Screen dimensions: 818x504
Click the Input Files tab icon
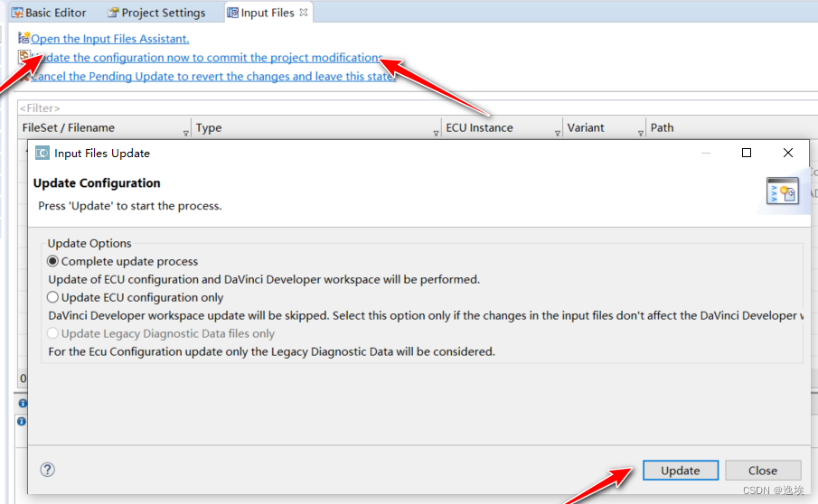tap(232, 13)
